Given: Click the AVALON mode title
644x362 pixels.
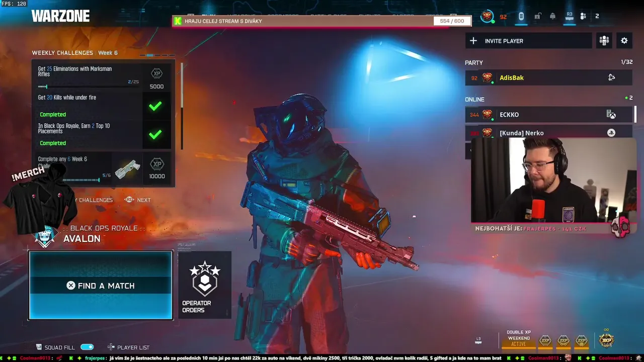Looking at the screenshot, I should pyautogui.click(x=82, y=239).
